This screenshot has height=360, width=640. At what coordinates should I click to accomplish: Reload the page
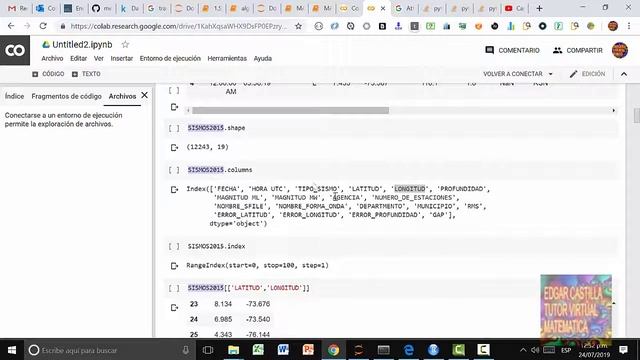click(x=43, y=26)
